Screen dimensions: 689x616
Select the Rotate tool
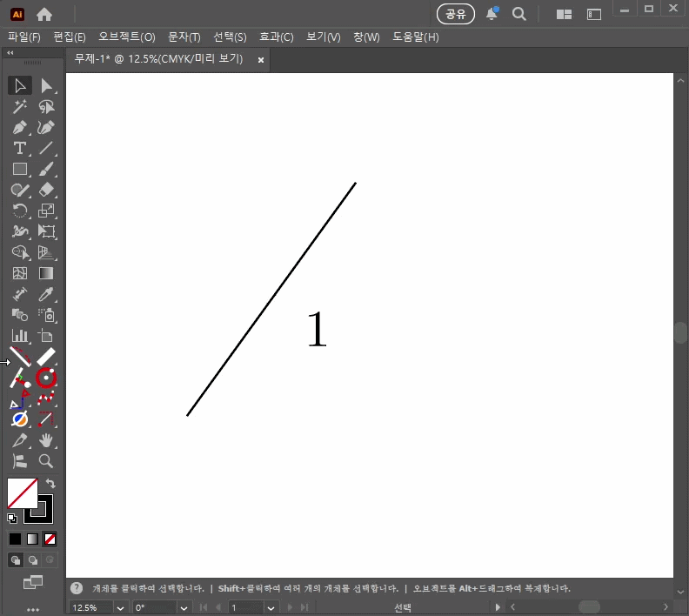click(20, 211)
